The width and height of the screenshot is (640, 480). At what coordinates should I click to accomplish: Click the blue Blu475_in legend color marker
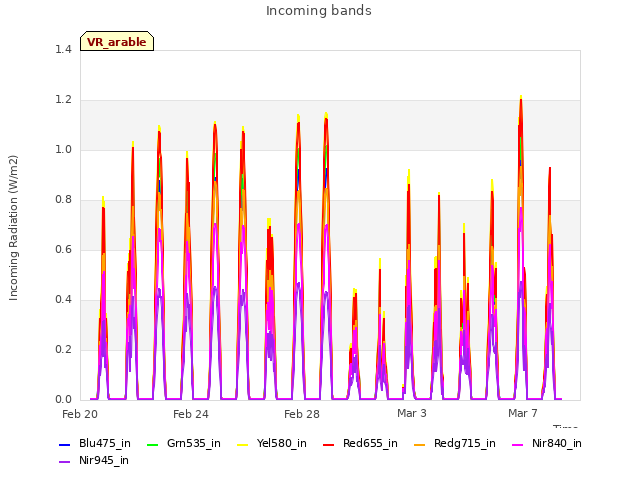pyautogui.click(x=64, y=444)
